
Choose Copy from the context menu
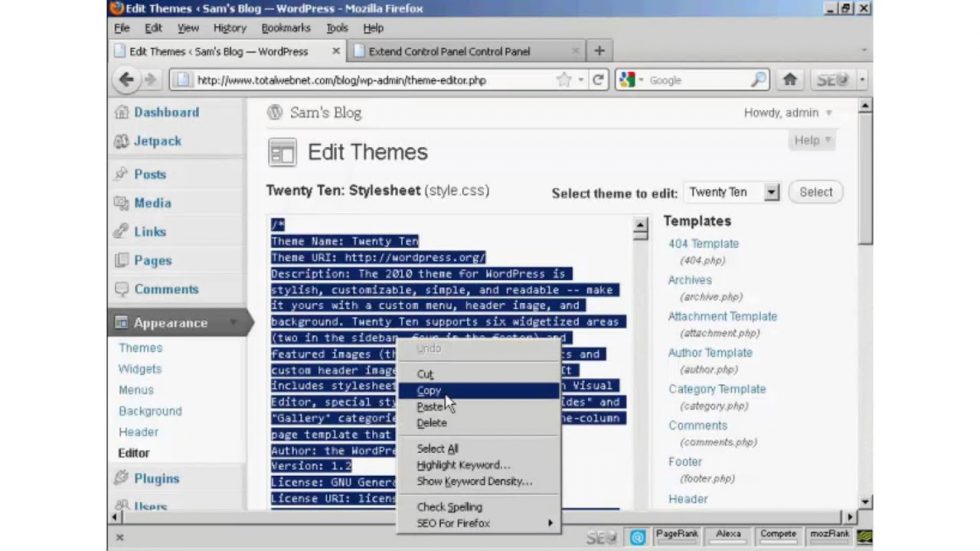tap(479, 390)
